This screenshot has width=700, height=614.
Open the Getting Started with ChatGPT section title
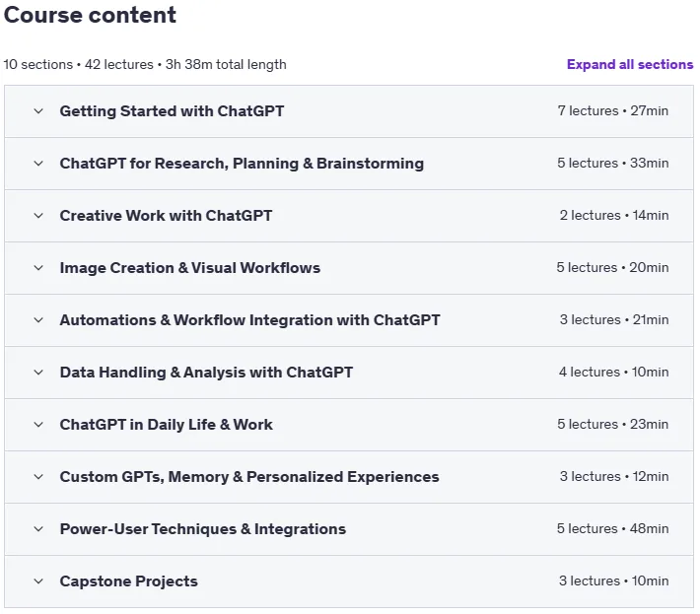[x=172, y=111]
